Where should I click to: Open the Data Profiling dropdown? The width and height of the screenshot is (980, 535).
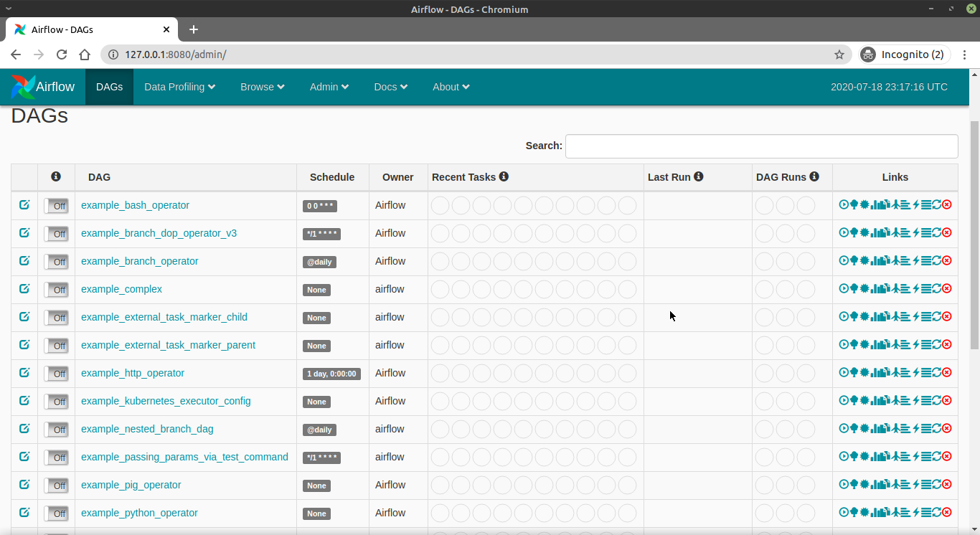point(179,87)
